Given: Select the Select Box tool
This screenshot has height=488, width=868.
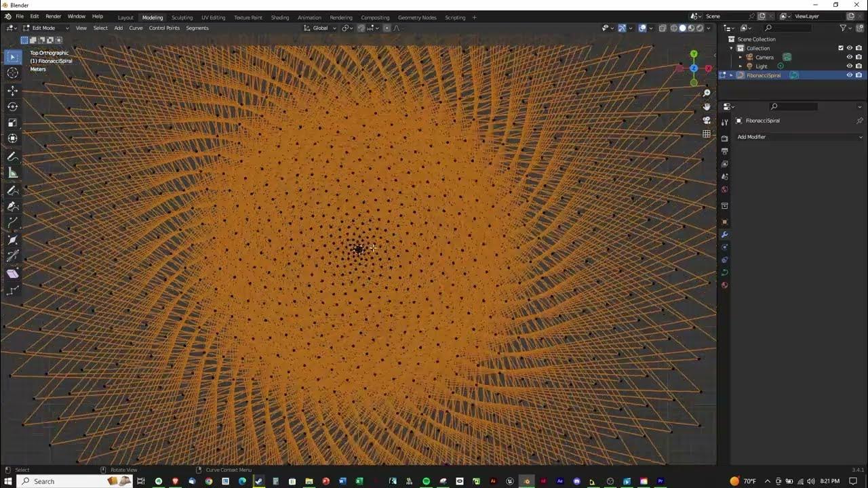Looking at the screenshot, I should 13,57.
